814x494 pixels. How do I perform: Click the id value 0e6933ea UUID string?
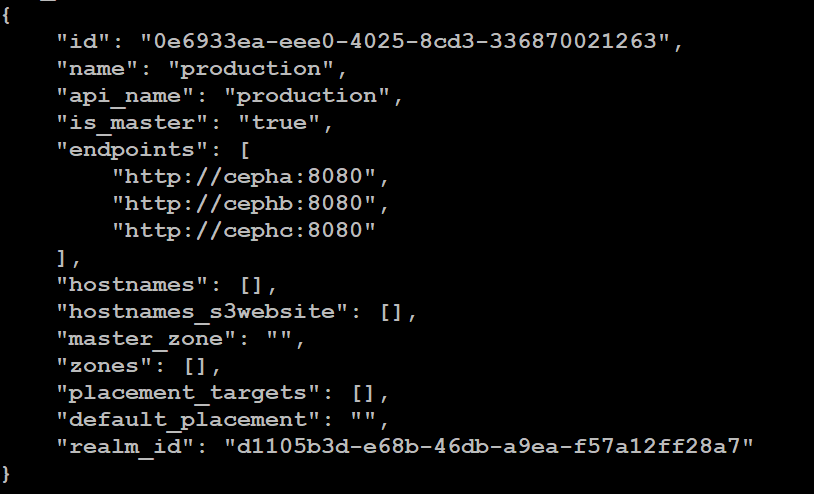pos(405,41)
